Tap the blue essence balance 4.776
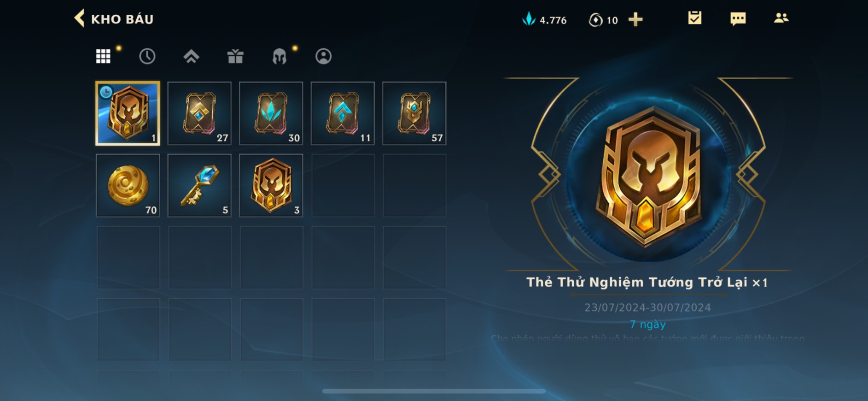This screenshot has width=868, height=401. (544, 20)
